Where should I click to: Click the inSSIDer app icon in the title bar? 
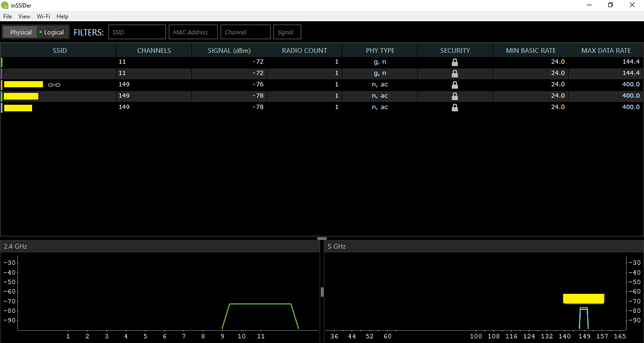point(5,5)
